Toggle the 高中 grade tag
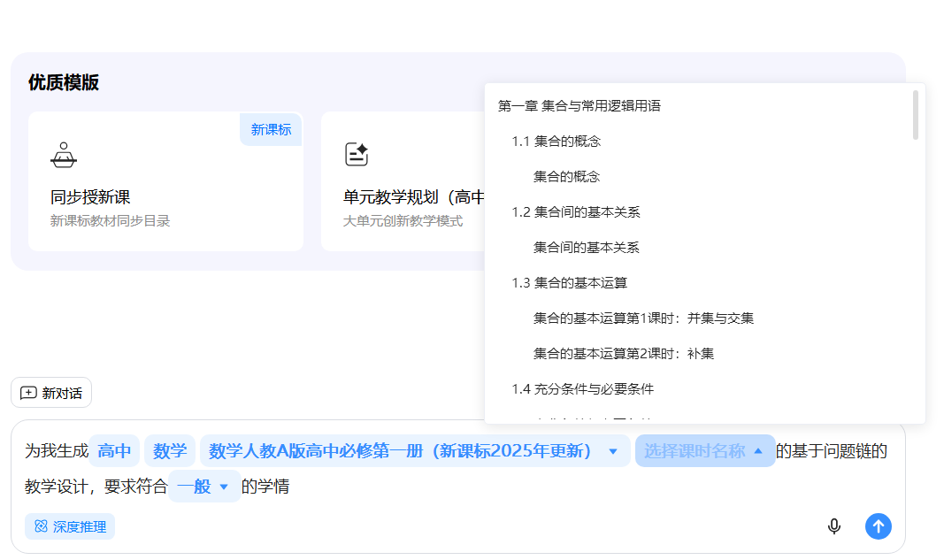This screenshot has width=944, height=560. tap(114, 450)
